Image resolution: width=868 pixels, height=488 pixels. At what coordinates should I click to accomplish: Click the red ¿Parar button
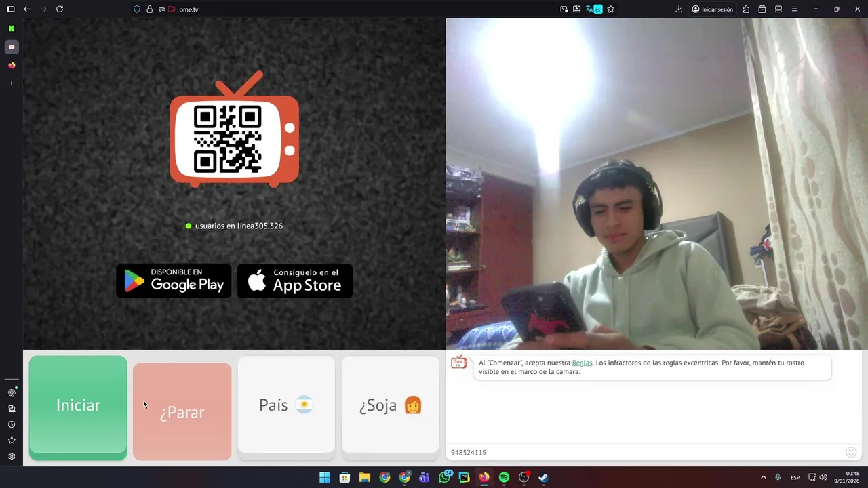click(x=182, y=411)
